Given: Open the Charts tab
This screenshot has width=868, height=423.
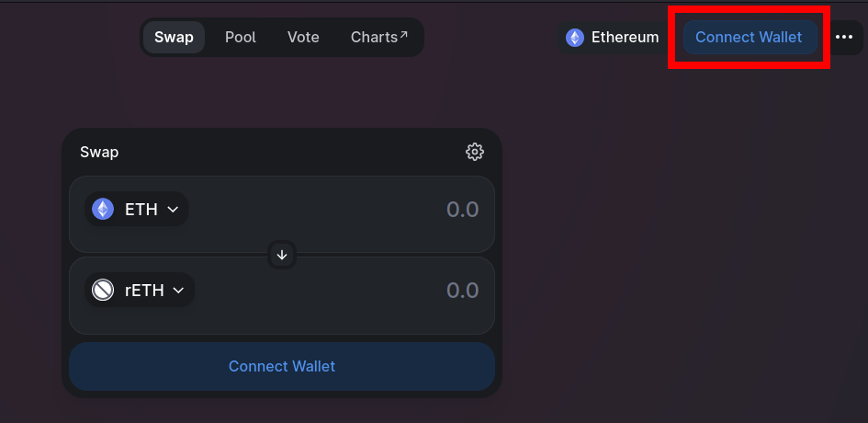Looking at the screenshot, I should tap(373, 38).
